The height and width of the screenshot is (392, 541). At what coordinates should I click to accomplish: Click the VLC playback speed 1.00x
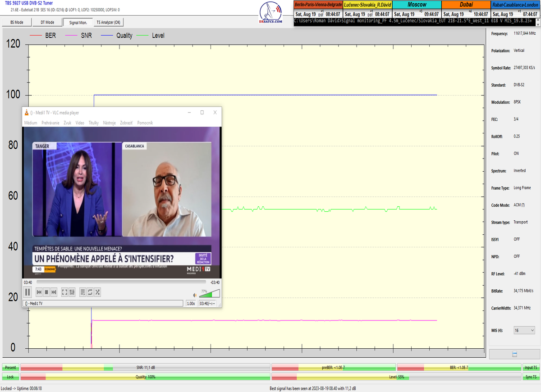[191, 303]
